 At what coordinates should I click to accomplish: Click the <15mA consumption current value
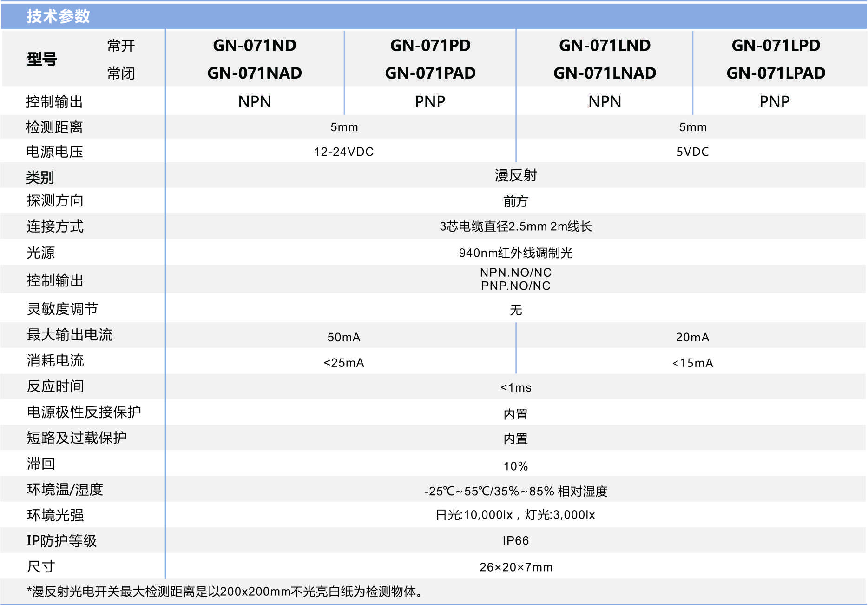click(692, 363)
